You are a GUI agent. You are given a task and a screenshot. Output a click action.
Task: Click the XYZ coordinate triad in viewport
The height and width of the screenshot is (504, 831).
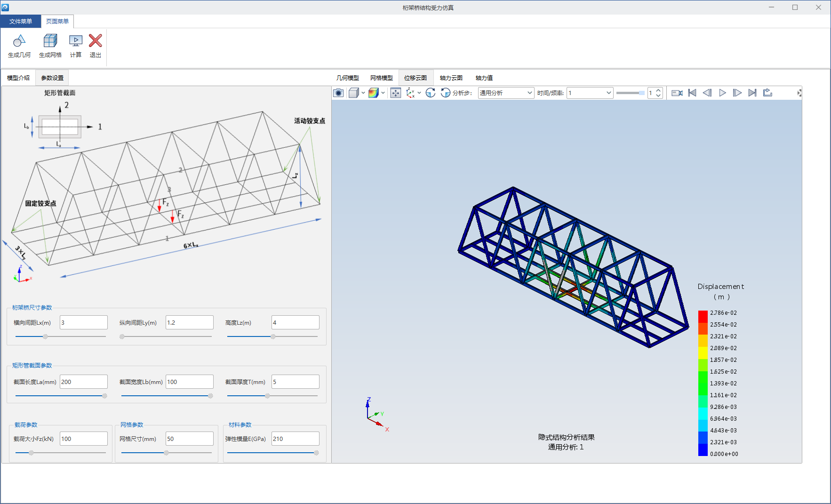pos(377,414)
